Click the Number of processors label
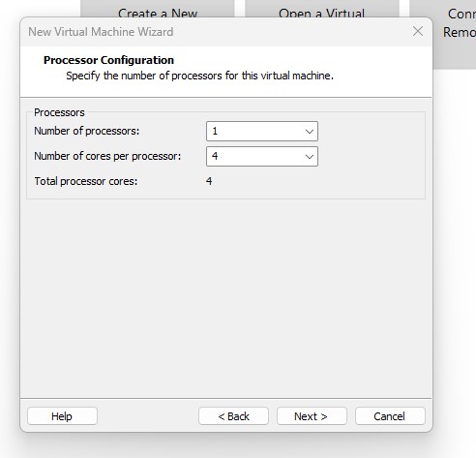This screenshot has height=458, width=476. [87, 131]
